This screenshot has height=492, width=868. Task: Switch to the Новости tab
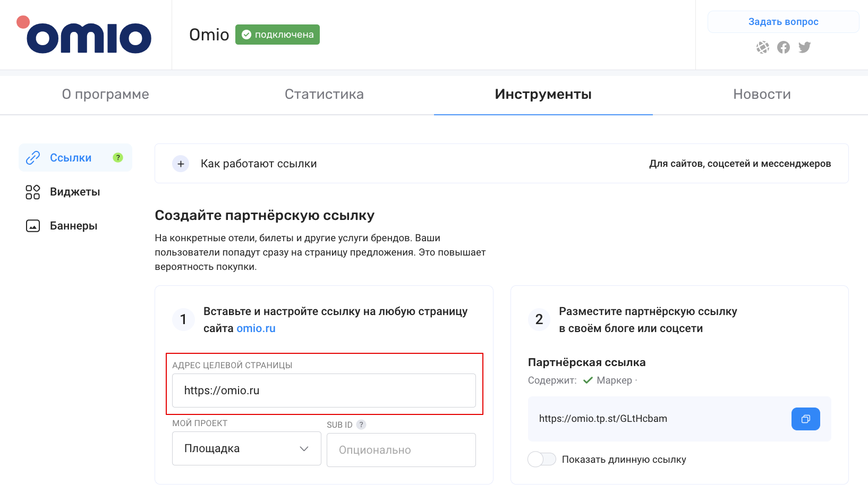tap(762, 94)
